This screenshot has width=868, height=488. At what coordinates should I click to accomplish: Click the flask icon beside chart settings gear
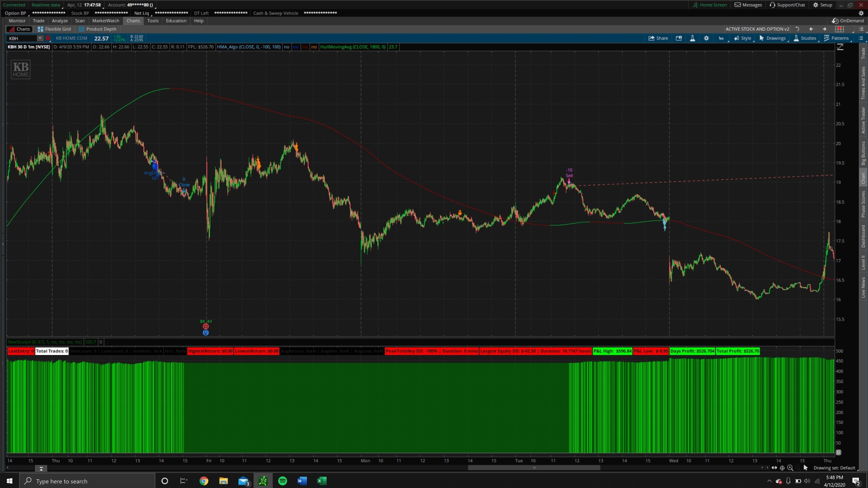click(x=693, y=38)
